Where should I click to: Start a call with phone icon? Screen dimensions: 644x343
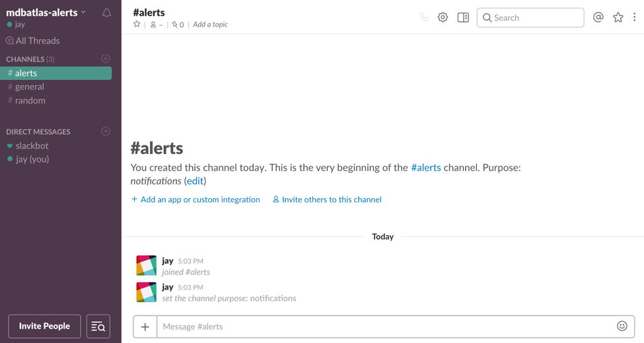pyautogui.click(x=424, y=17)
